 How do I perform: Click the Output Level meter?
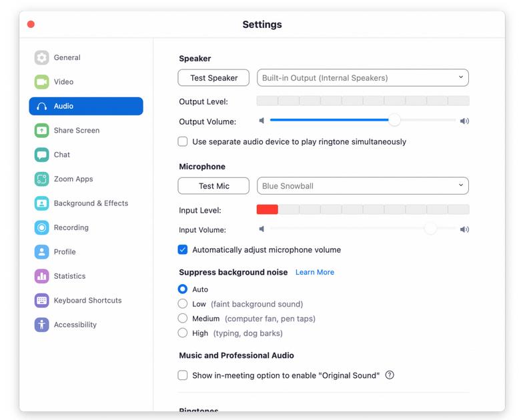point(363,101)
